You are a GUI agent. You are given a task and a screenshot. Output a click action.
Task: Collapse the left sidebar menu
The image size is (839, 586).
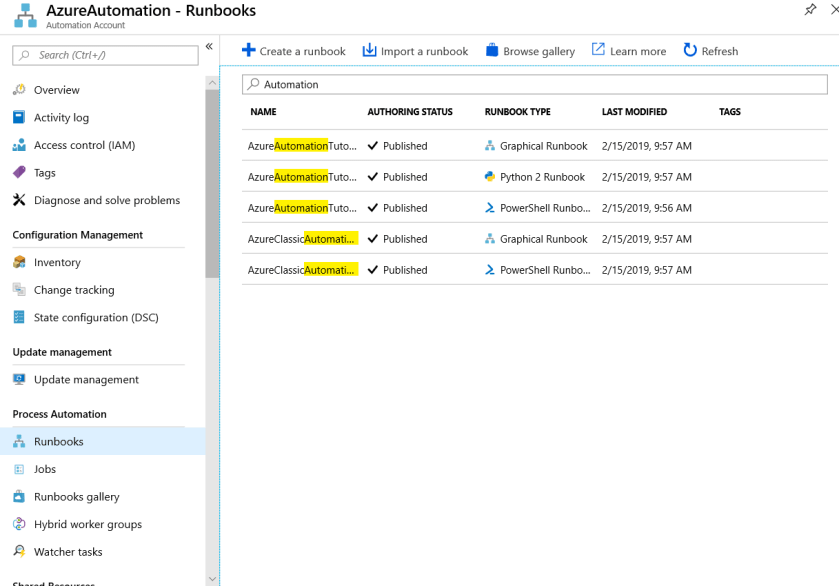pos(209,45)
